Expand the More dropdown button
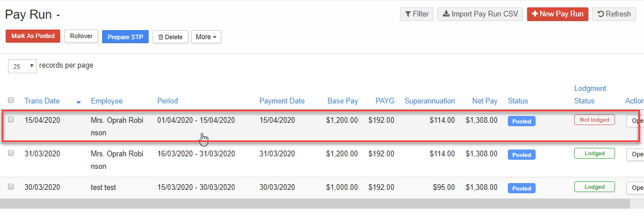Viewport: 644px width, 220px height. 206,36
